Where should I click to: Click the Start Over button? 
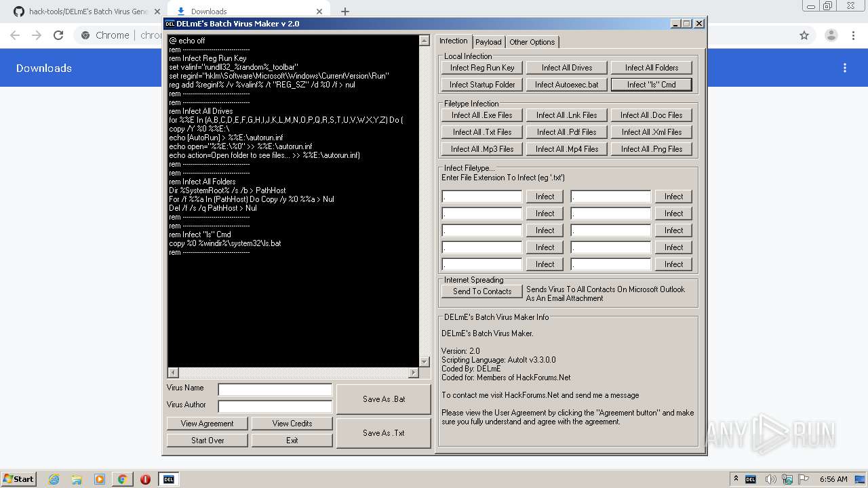pyautogui.click(x=208, y=441)
